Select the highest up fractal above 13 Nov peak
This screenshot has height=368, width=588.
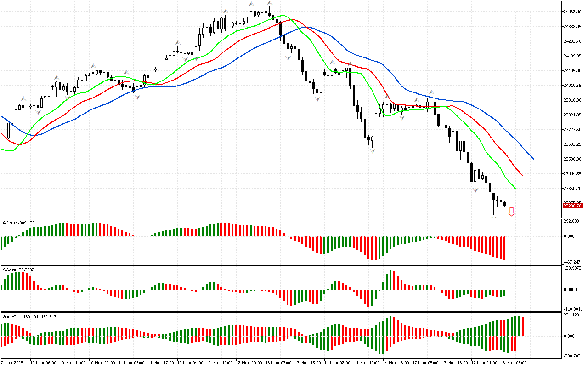270,3
